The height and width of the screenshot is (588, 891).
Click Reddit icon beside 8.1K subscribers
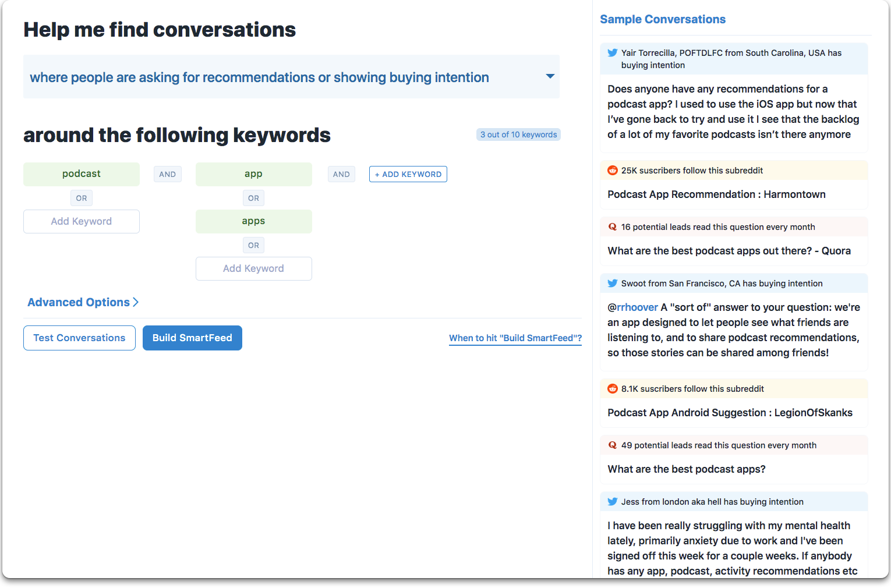pyautogui.click(x=612, y=389)
